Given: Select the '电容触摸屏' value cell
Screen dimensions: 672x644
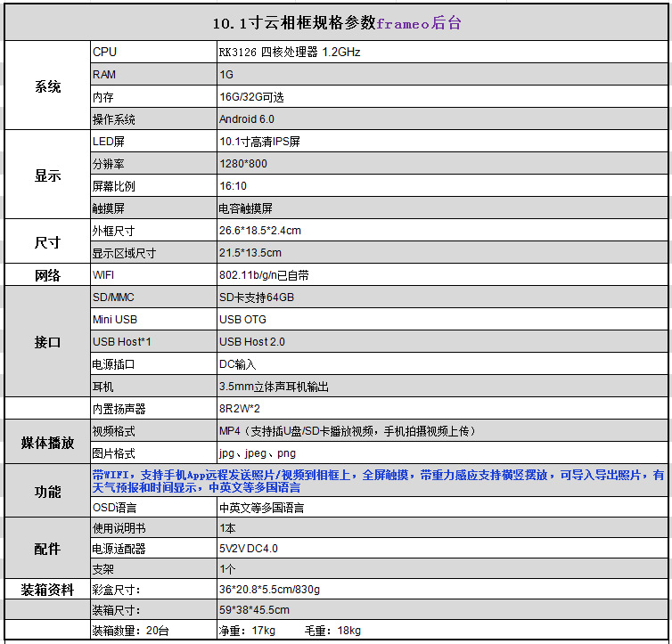Looking at the screenshot, I should tap(442, 208).
